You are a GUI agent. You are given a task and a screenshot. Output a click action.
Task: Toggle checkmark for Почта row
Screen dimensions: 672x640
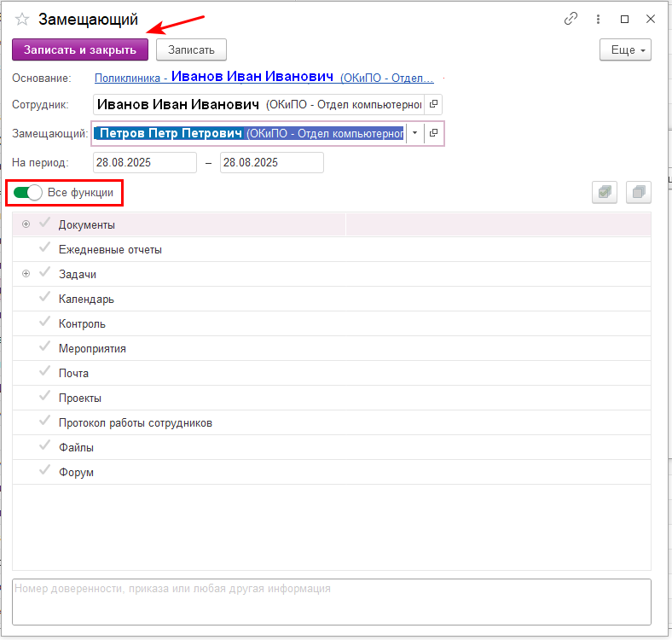44,373
